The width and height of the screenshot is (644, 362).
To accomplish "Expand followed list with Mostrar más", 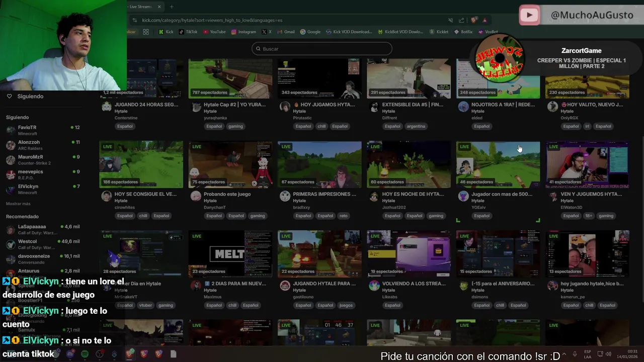I will [x=18, y=204].
